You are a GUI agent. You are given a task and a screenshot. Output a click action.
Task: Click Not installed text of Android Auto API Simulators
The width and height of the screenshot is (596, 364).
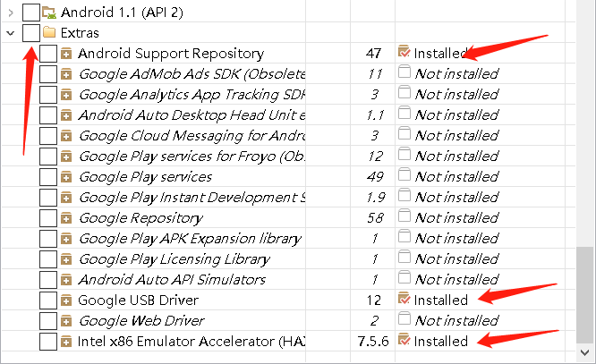pyautogui.click(x=457, y=280)
